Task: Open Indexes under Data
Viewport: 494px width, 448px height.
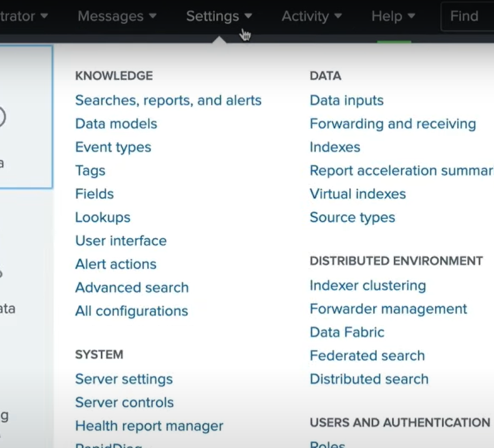Action: click(334, 148)
